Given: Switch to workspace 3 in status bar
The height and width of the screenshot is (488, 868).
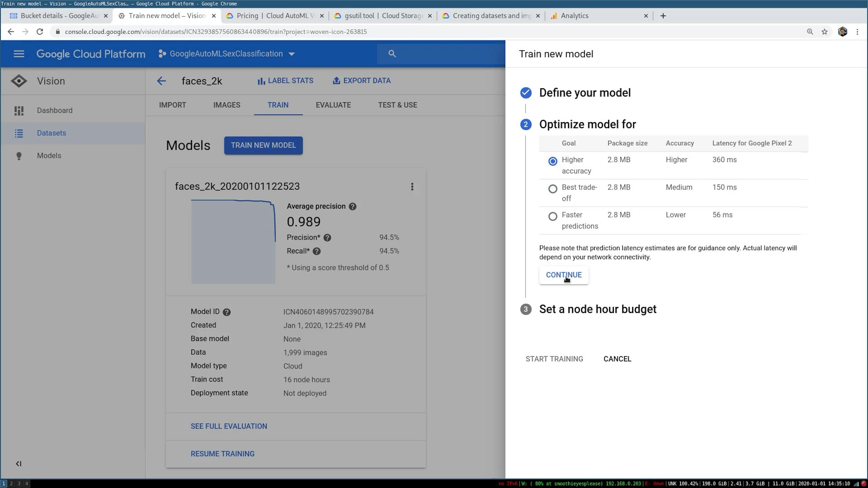Looking at the screenshot, I should pos(19,484).
